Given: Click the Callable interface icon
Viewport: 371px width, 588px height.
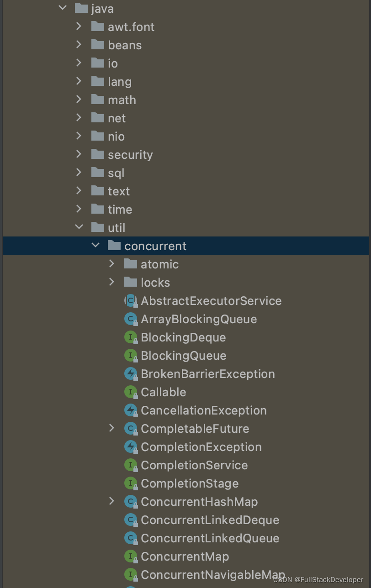Looking at the screenshot, I should point(131,392).
